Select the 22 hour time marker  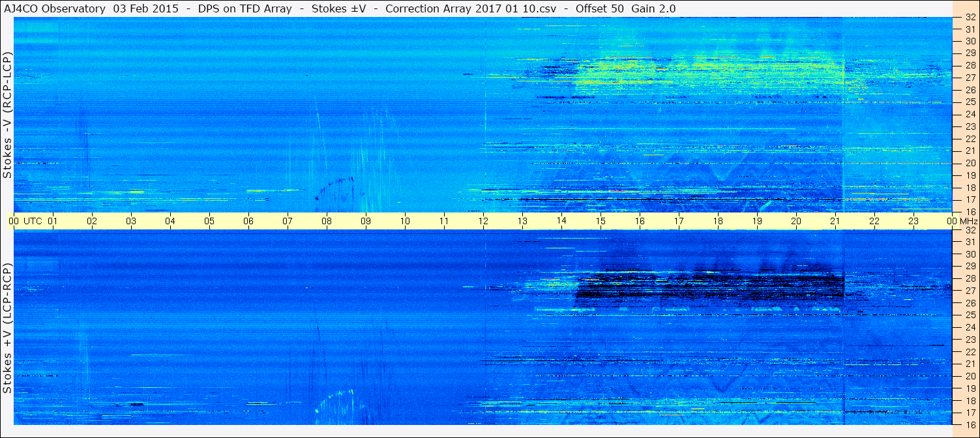point(874,221)
